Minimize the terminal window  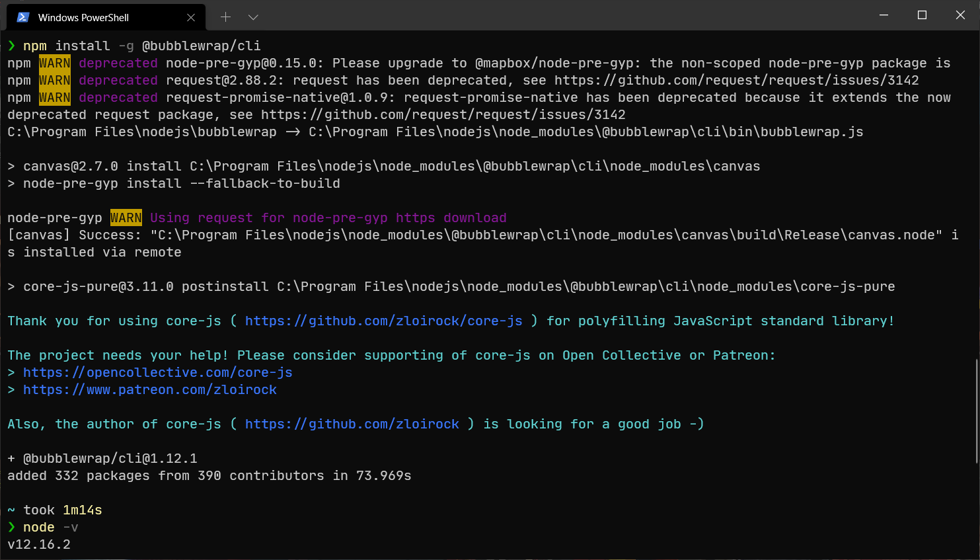(x=884, y=15)
